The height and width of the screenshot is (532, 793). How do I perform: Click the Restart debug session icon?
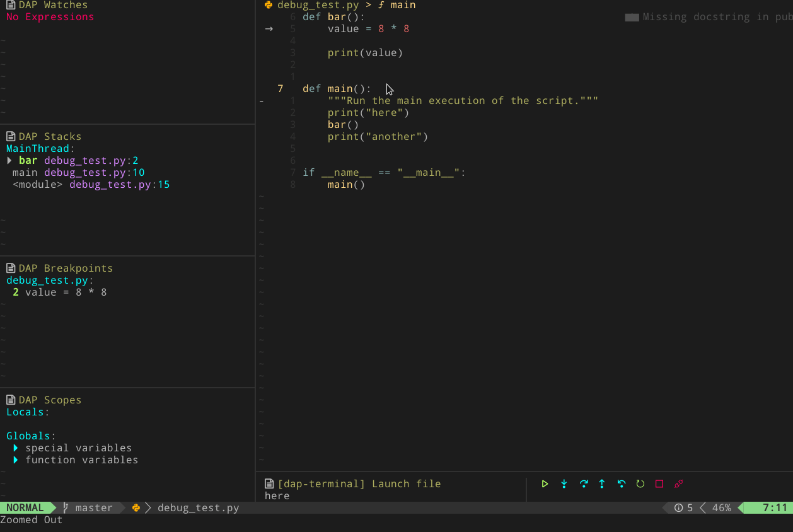640,483
